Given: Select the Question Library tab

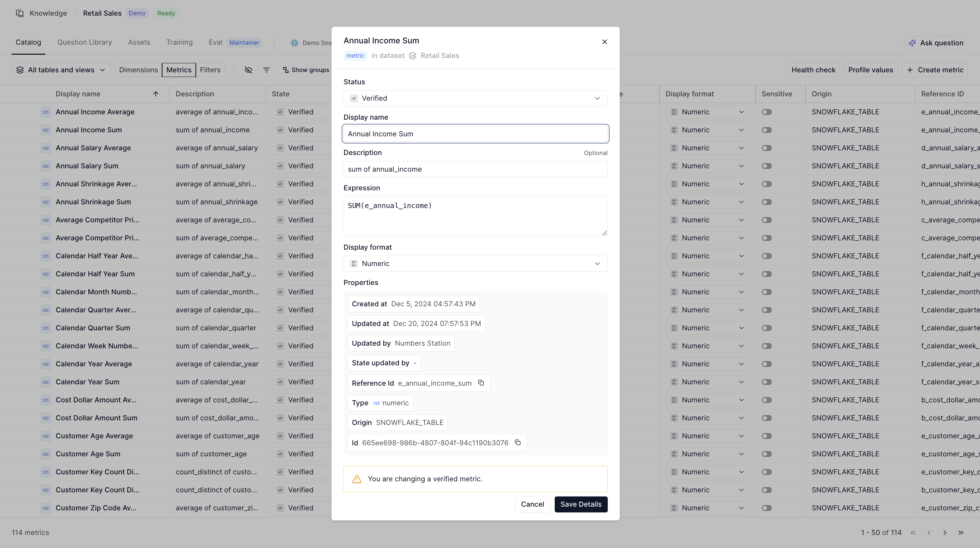Looking at the screenshot, I should pyautogui.click(x=84, y=42).
